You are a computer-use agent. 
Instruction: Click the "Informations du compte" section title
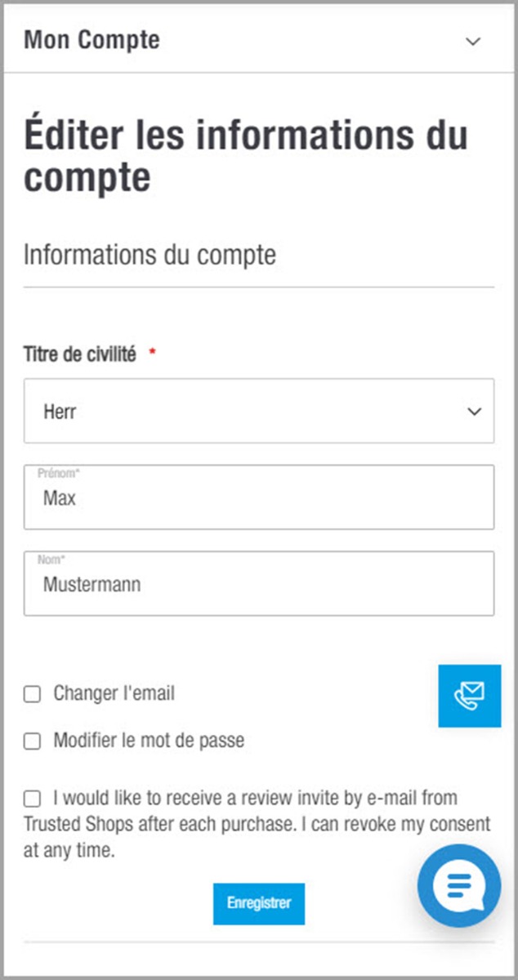[x=150, y=255]
